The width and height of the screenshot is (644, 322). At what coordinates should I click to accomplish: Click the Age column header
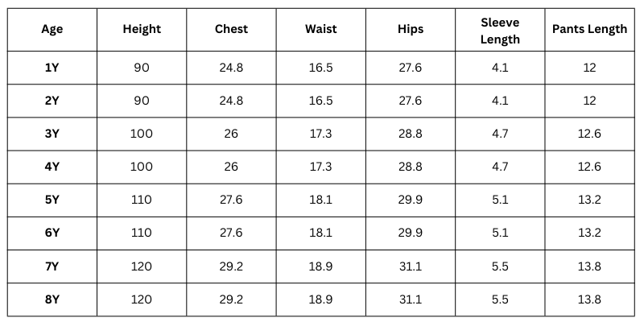(x=52, y=29)
